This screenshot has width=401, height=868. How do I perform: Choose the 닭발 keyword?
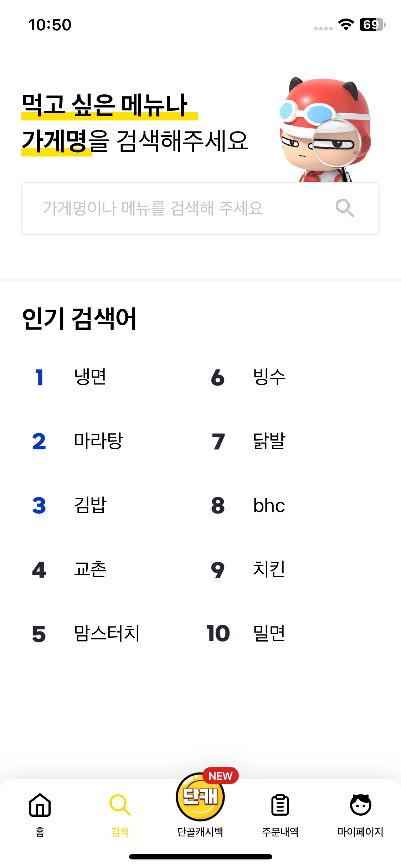tap(269, 441)
